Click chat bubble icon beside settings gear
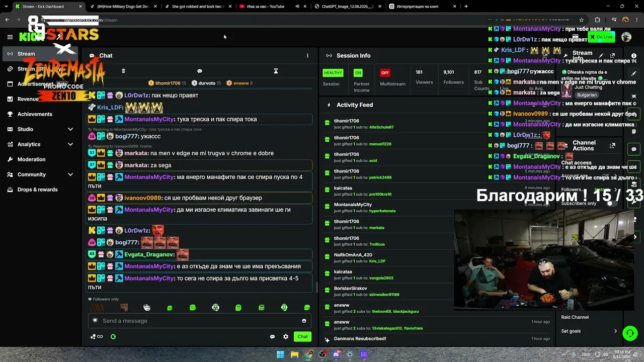The height and width of the screenshot is (362, 644). pyautogui.click(x=272, y=337)
